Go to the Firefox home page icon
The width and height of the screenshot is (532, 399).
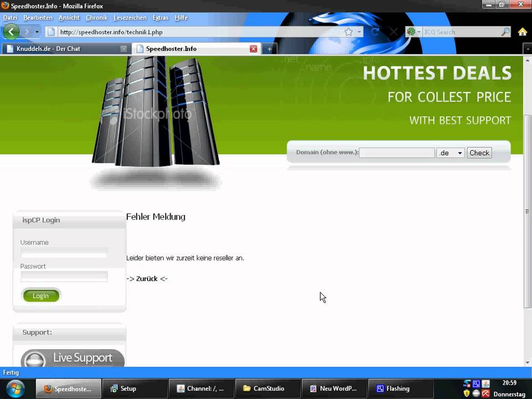point(523,32)
